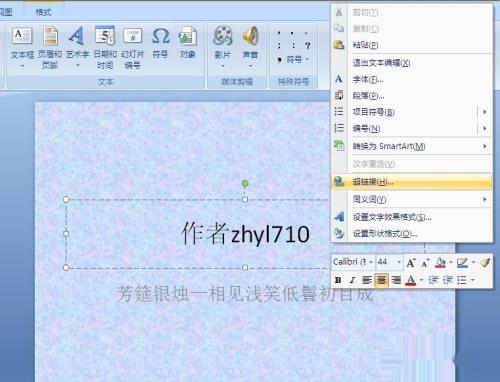Screen dimensions: 500x382
Task: Set align left in mini toolbar
Action: coord(367,280)
